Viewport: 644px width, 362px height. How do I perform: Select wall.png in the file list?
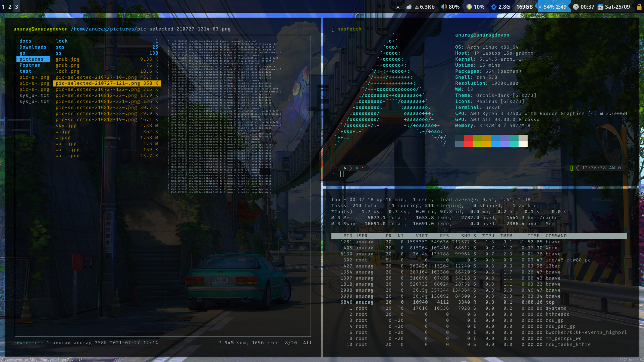pos(67,156)
